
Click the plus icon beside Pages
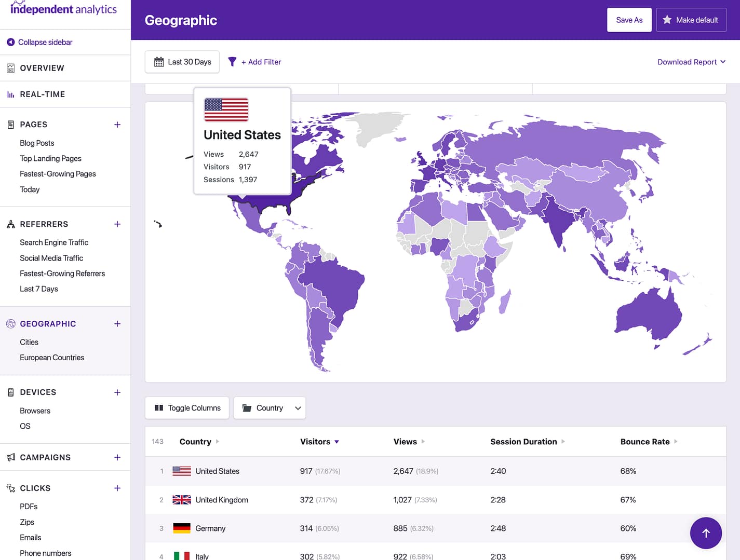117,125
